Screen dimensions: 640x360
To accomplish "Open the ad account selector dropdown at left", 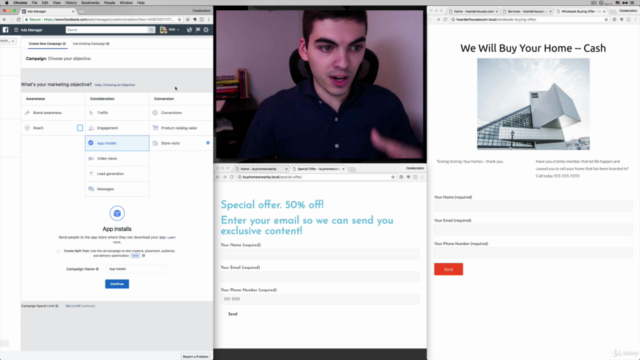I will tap(8, 41).
